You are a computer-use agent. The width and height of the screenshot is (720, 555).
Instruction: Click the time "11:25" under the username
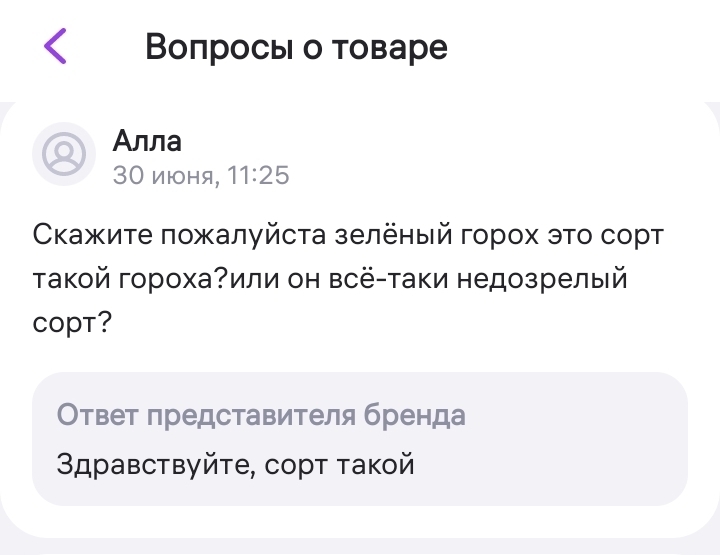pyautogui.click(x=258, y=176)
